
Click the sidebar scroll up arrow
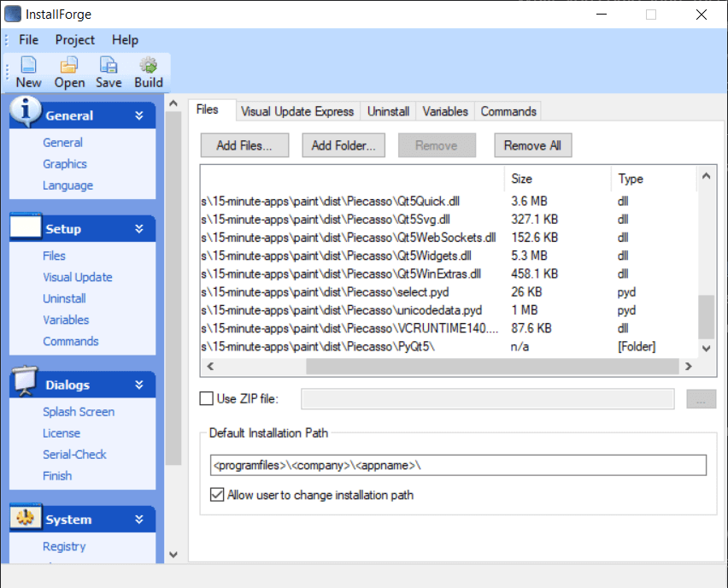pos(173,103)
